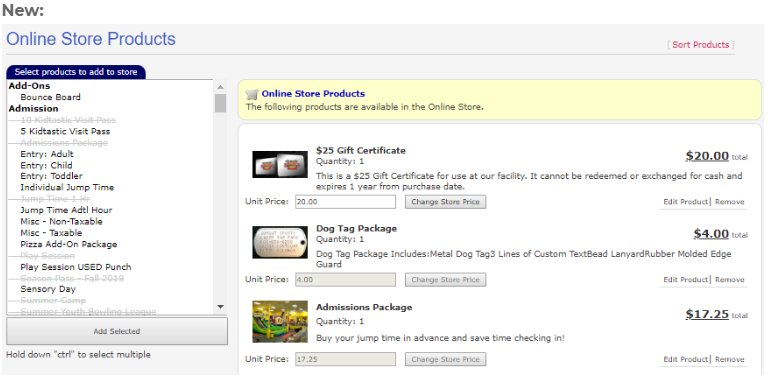The image size is (770, 386).
Task: Click the unit price field showing 4.00
Action: pyautogui.click(x=345, y=279)
